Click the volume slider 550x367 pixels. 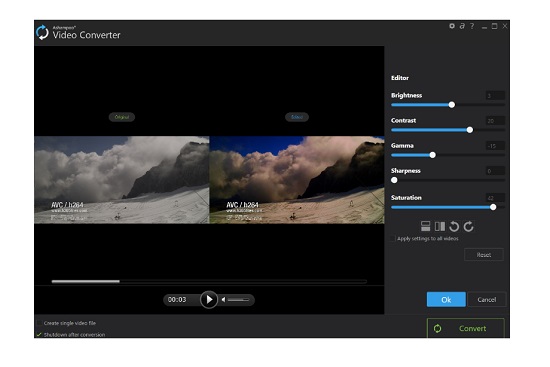[238, 300]
